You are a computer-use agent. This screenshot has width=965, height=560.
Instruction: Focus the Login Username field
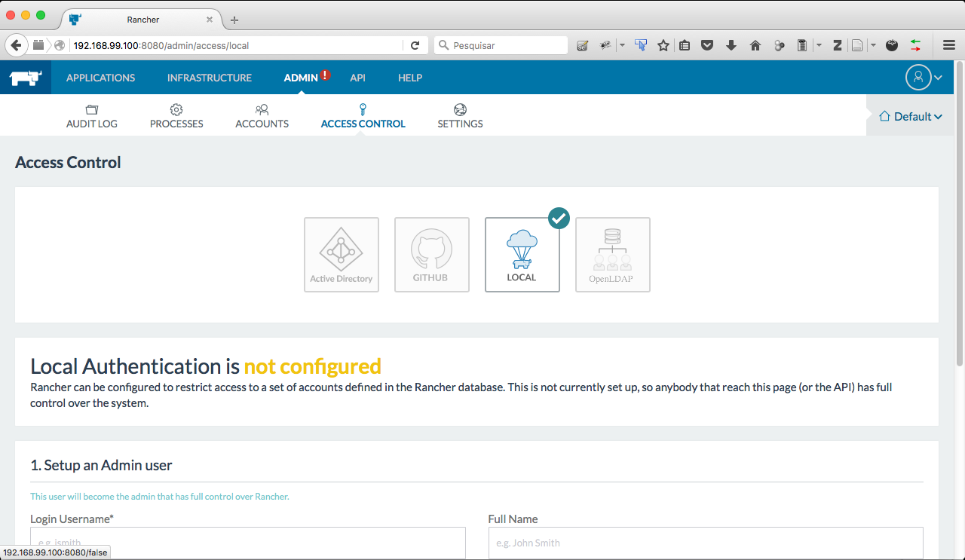pyautogui.click(x=248, y=543)
